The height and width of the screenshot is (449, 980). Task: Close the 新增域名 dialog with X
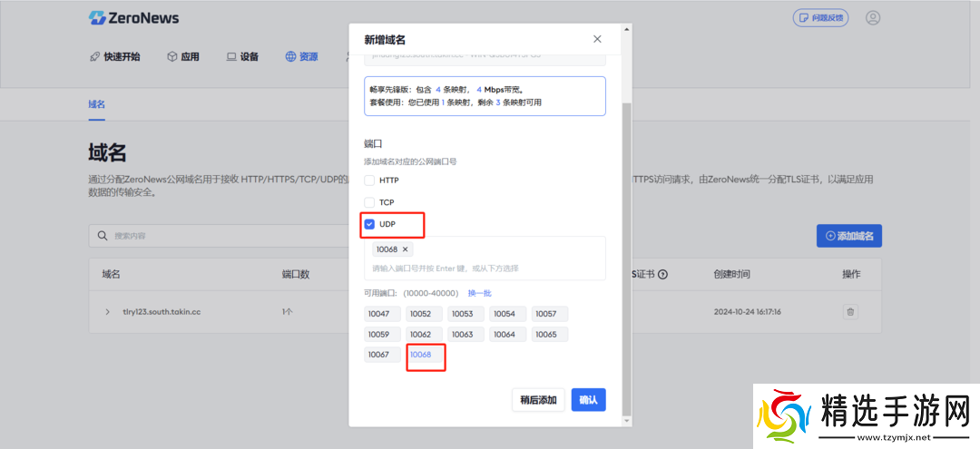click(597, 39)
